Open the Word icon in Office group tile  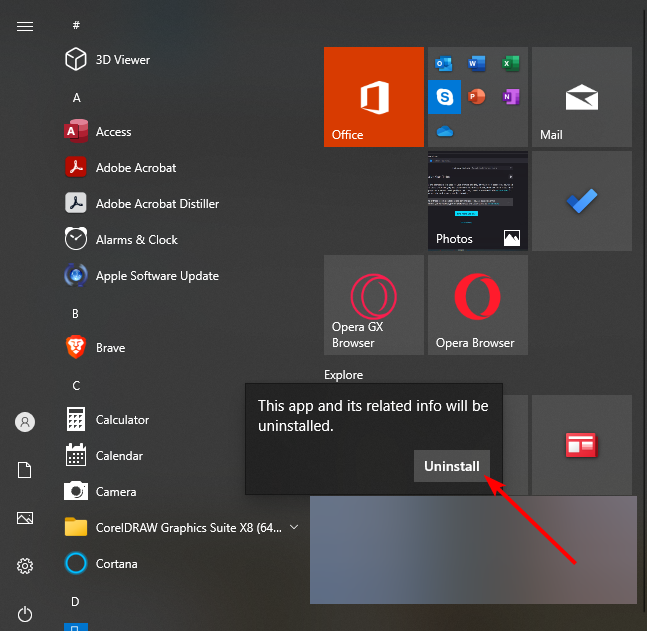(477, 64)
